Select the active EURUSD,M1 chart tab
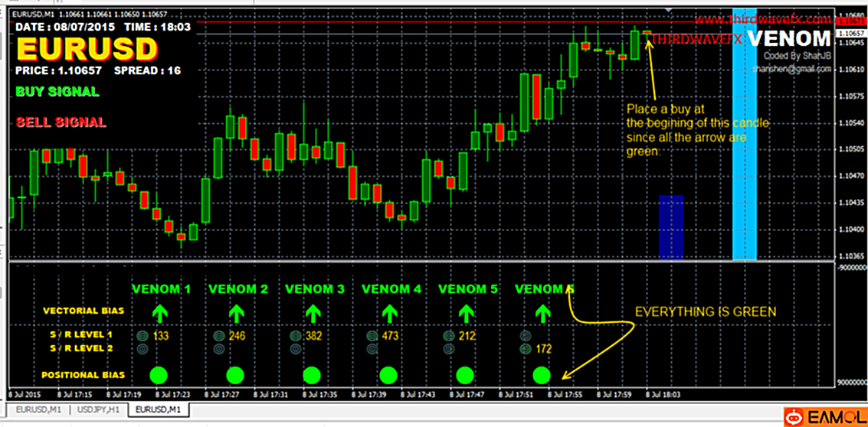This screenshot has height=427, width=868. pos(159,410)
